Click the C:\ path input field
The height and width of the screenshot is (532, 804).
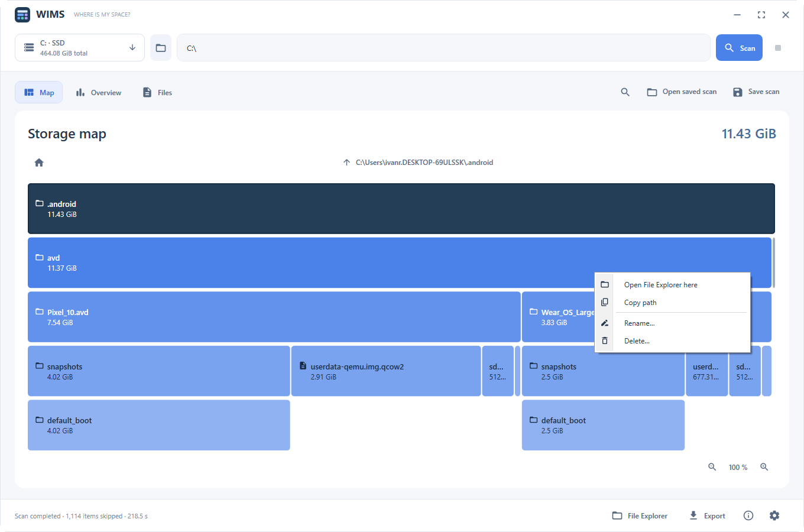(443, 48)
